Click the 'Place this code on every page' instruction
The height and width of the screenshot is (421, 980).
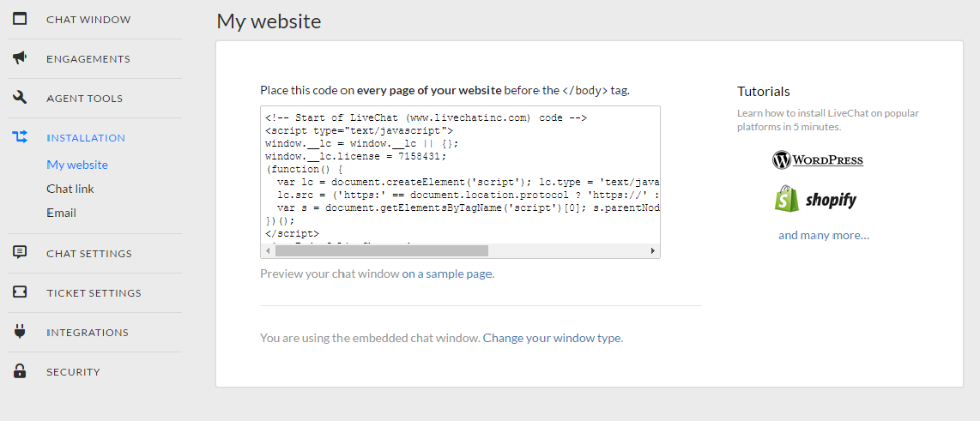(445, 90)
